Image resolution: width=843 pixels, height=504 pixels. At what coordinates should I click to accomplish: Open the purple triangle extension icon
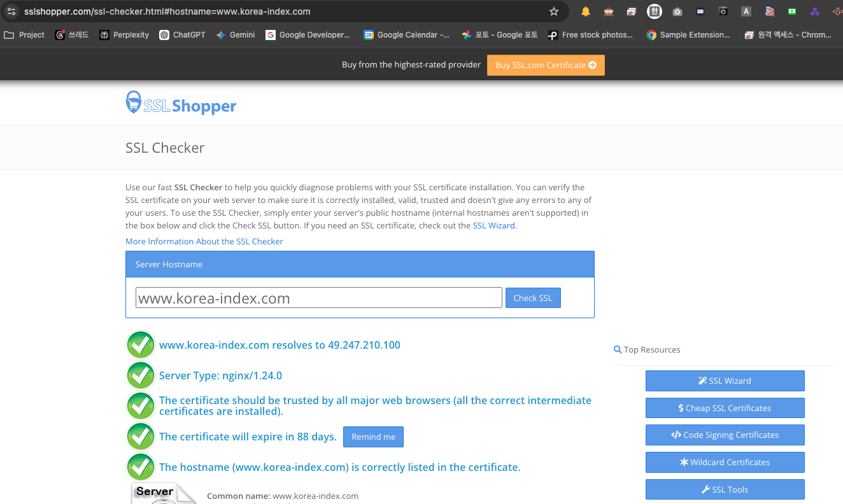coord(815,11)
